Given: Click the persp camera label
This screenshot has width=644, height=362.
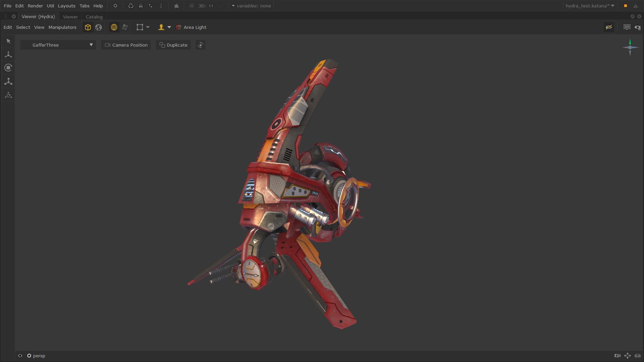Looking at the screenshot, I should point(39,356).
